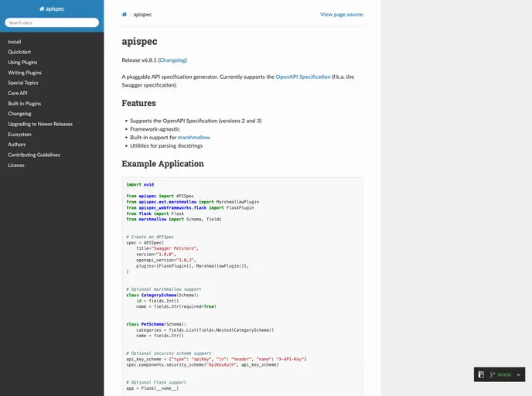Click the import uuid code line
Viewport: 532px width, 396px height.
click(140, 185)
